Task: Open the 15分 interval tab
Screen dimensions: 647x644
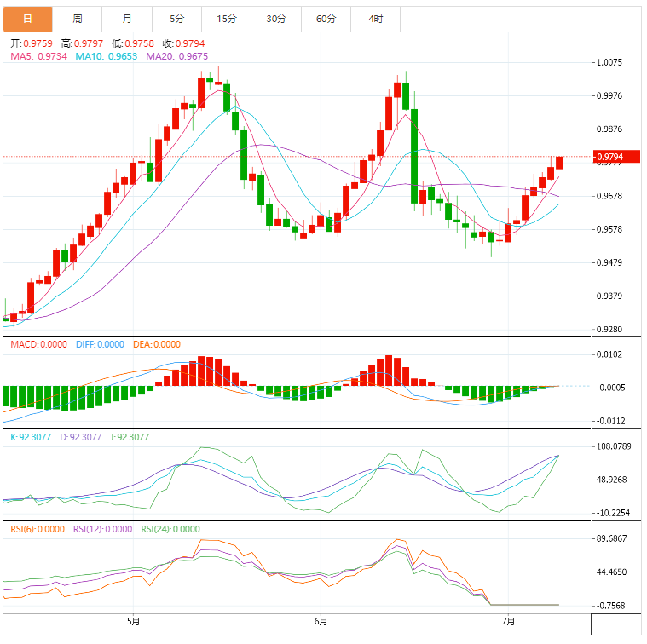Action: pyautogui.click(x=227, y=19)
